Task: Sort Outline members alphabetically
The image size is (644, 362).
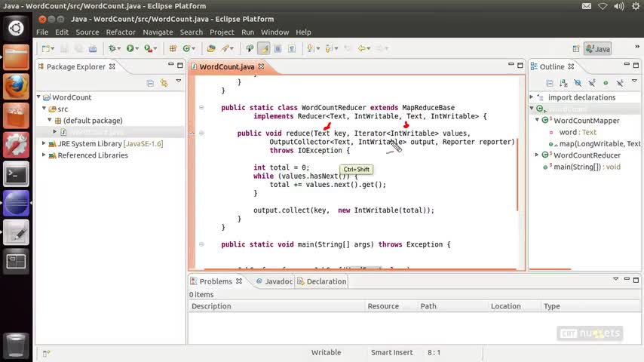Action: [563, 83]
